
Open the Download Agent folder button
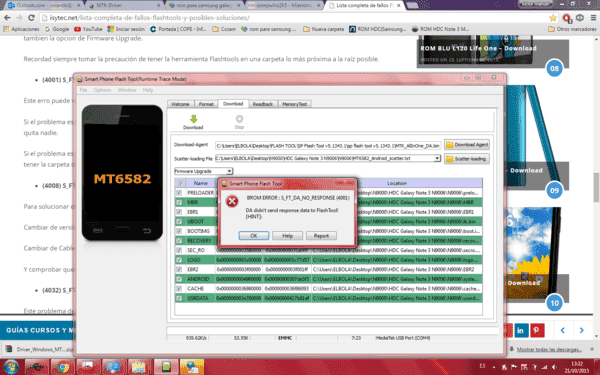point(467,145)
